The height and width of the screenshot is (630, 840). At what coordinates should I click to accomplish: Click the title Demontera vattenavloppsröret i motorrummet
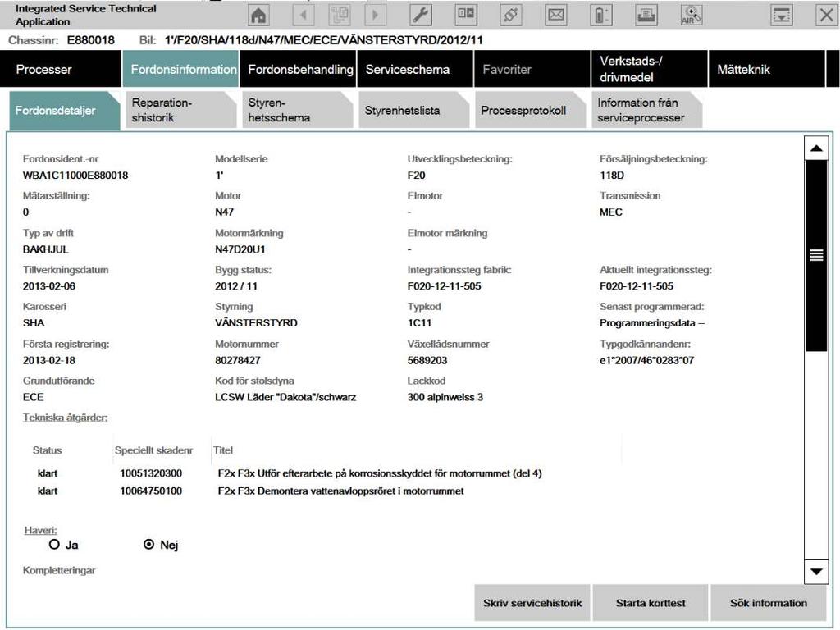pos(340,491)
